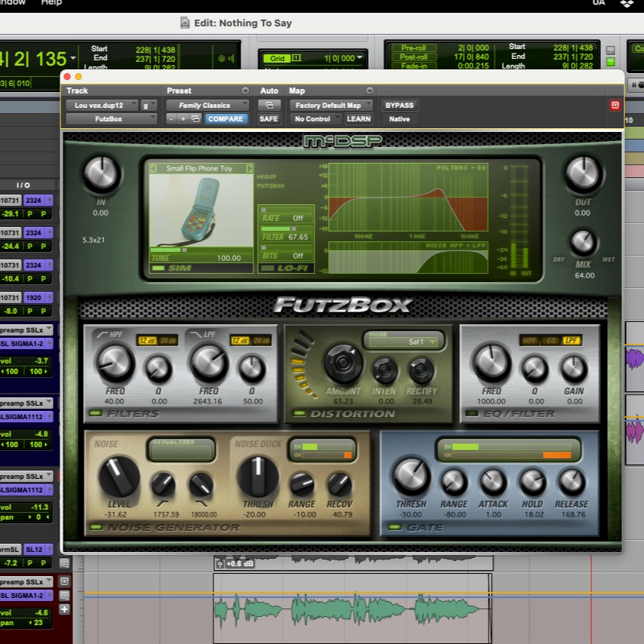Click the automation enable icon under Auto

click(x=269, y=105)
